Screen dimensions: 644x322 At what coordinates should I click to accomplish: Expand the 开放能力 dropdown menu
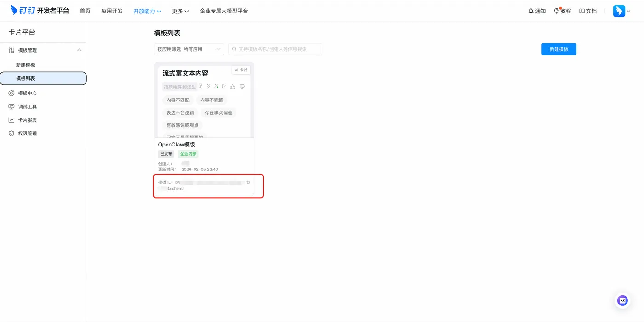point(147,11)
